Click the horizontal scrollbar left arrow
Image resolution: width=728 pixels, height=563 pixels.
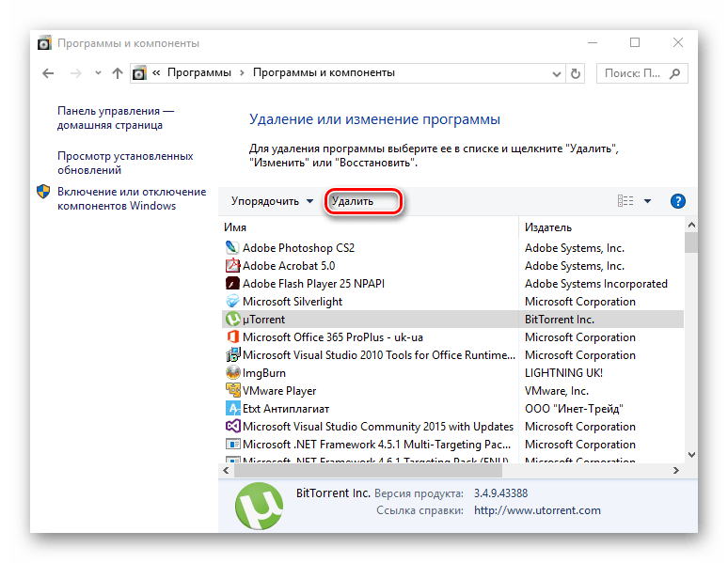226,471
